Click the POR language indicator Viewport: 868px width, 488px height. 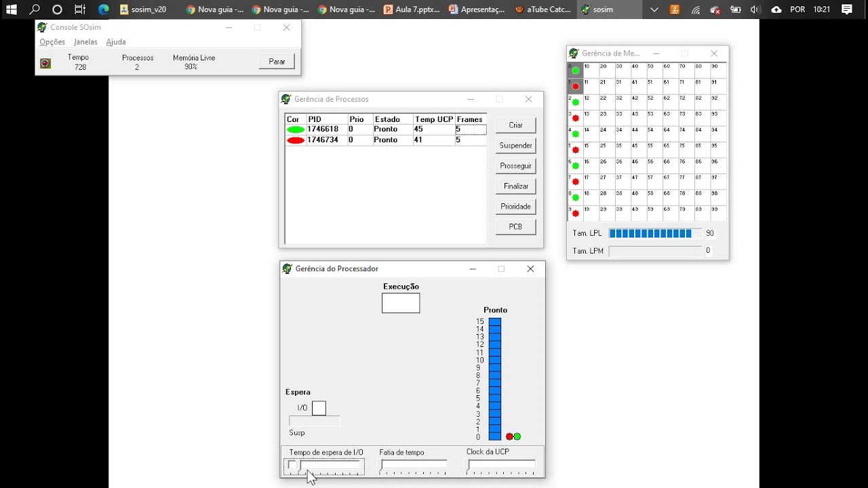coord(798,9)
